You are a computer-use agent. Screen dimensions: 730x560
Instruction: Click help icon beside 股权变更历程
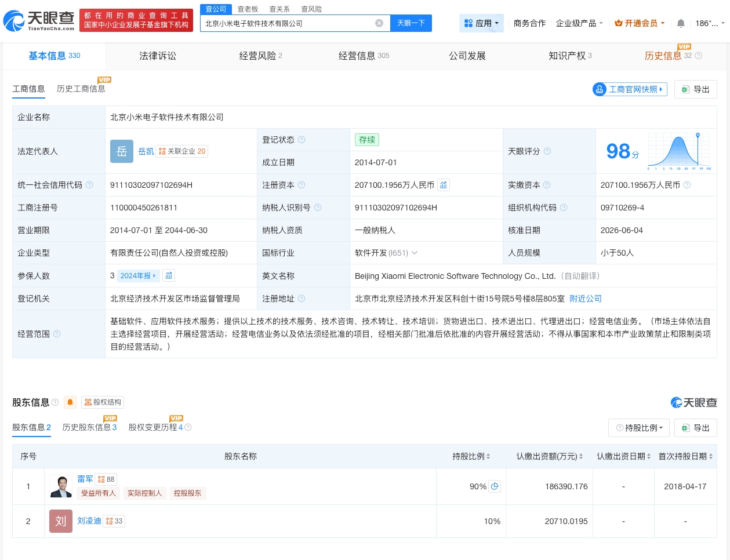click(x=188, y=427)
